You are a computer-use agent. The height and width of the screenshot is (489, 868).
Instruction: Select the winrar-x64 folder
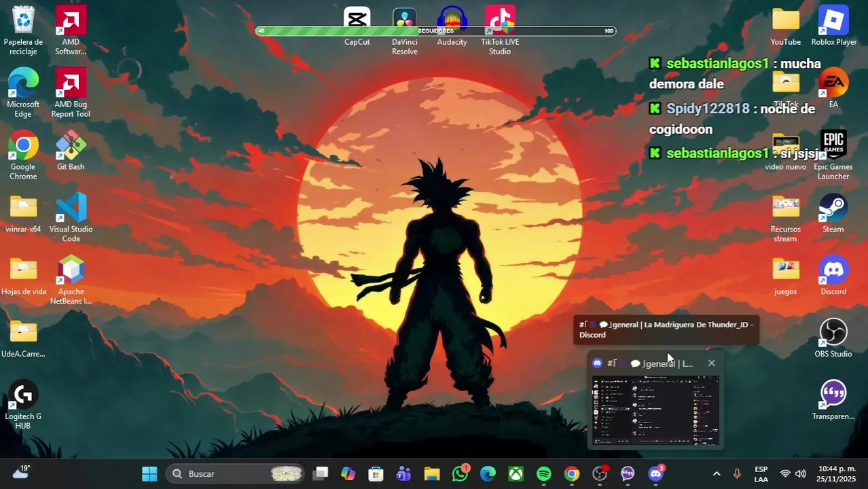23,214
